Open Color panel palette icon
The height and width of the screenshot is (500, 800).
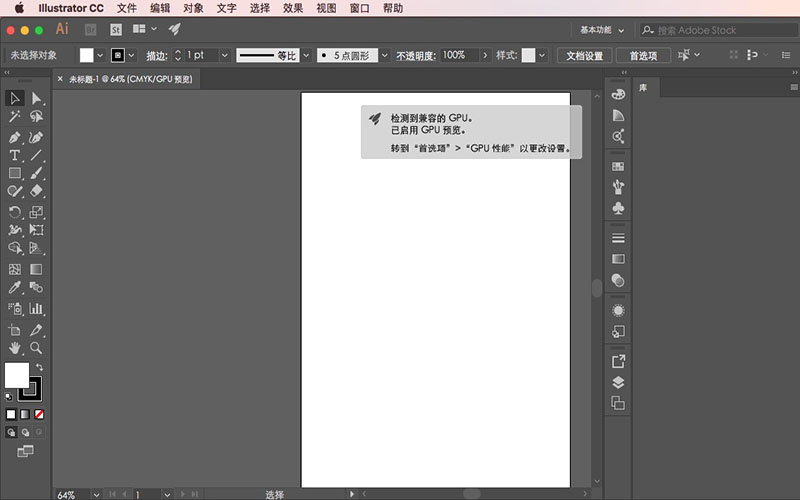click(x=618, y=94)
